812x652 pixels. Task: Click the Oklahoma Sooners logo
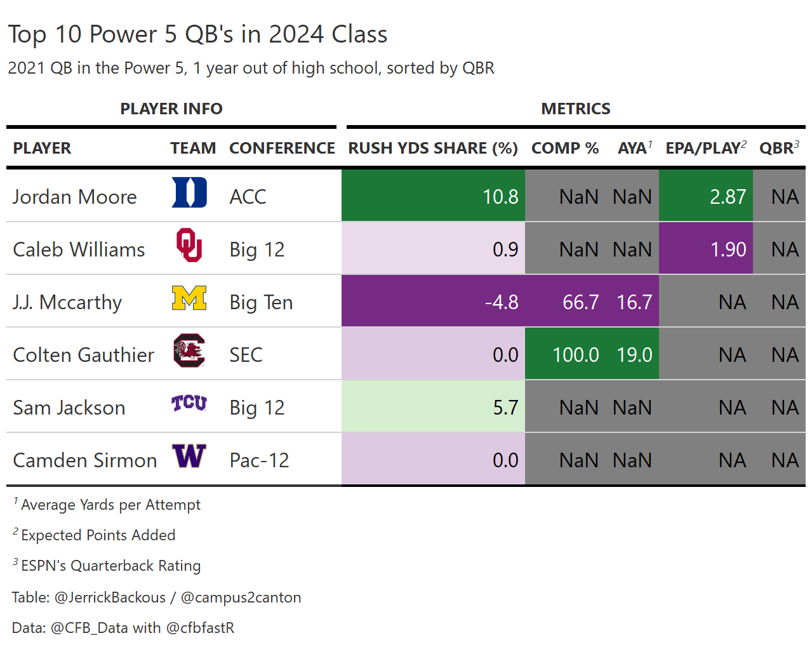point(189,245)
